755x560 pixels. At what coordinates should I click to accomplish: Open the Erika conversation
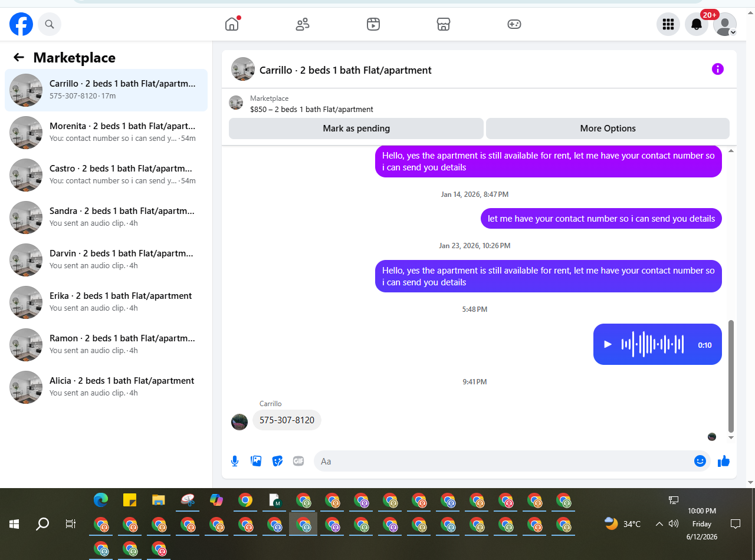coord(106,302)
